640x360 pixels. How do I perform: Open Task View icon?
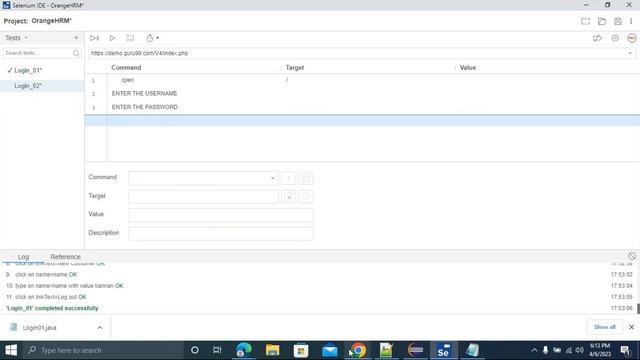[217, 350]
